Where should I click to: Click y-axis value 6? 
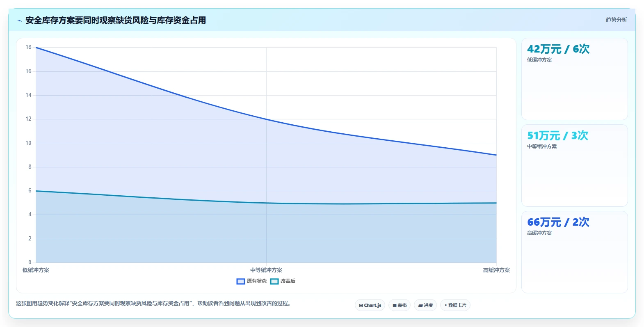pos(30,191)
